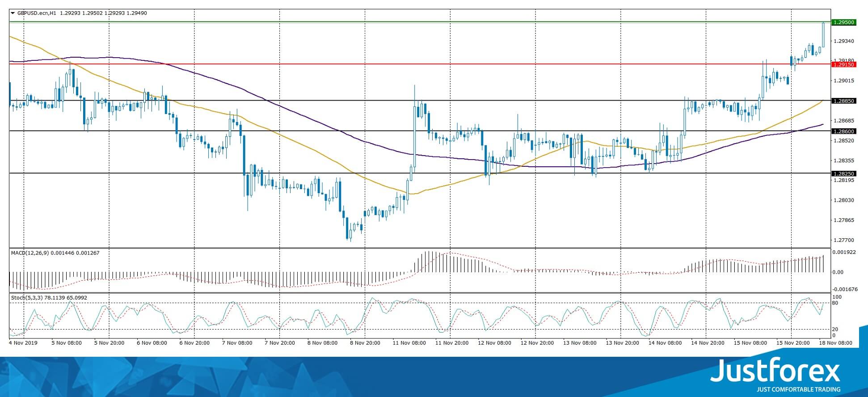Click the 1.28195 price axis value
The image size is (868, 397).
pyautogui.click(x=843, y=180)
